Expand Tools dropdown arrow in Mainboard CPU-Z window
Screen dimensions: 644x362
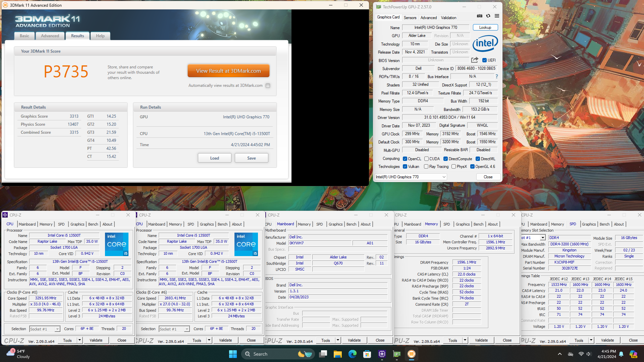pyautogui.click(x=338, y=340)
